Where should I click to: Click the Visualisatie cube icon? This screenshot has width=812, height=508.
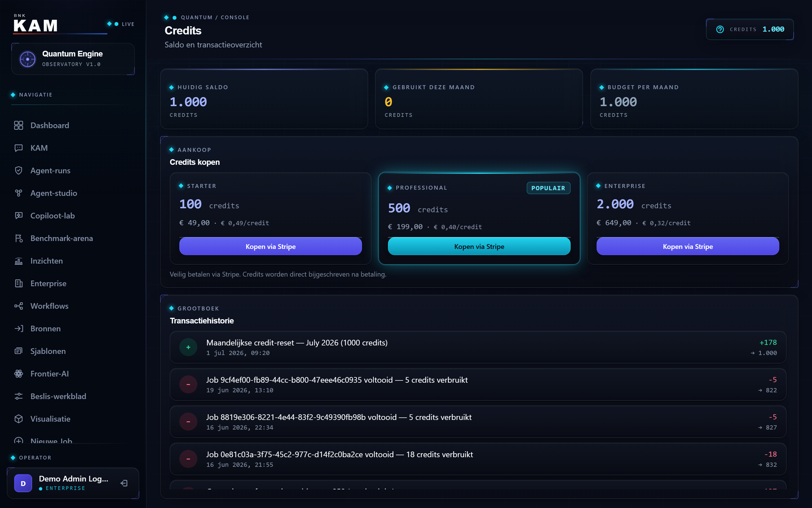click(18, 419)
